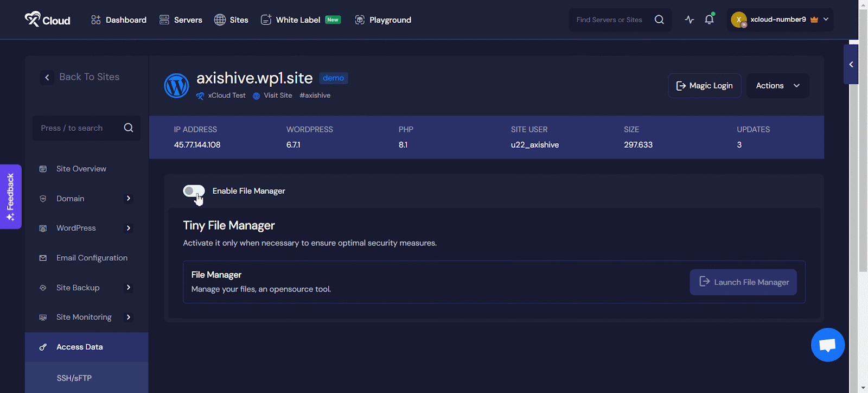Screen dimensions: 868x393
Task: Click the Site Overview icon
Action: [x=43, y=169]
